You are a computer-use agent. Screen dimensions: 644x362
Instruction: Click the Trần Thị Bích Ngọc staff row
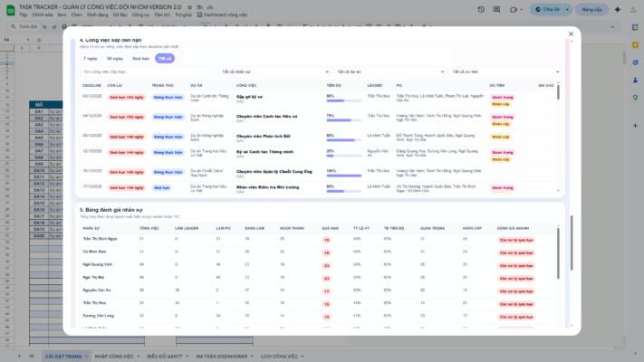coord(319,240)
